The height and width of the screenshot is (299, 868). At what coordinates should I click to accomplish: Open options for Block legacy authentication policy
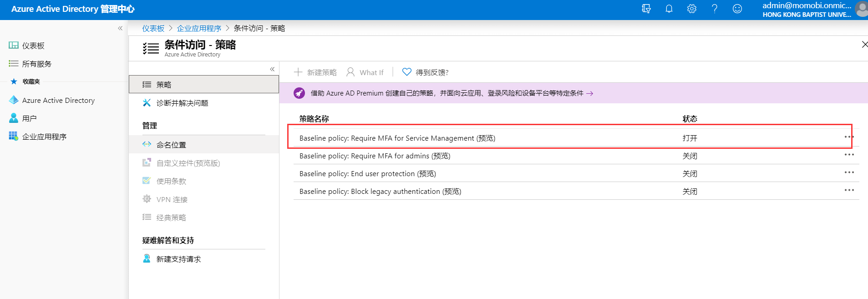849,190
